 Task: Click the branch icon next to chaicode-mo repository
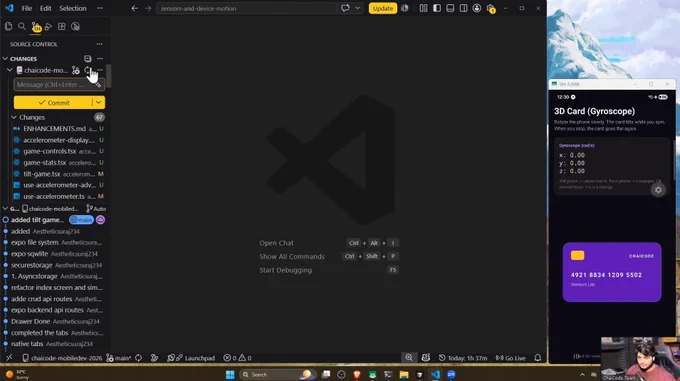click(76, 70)
